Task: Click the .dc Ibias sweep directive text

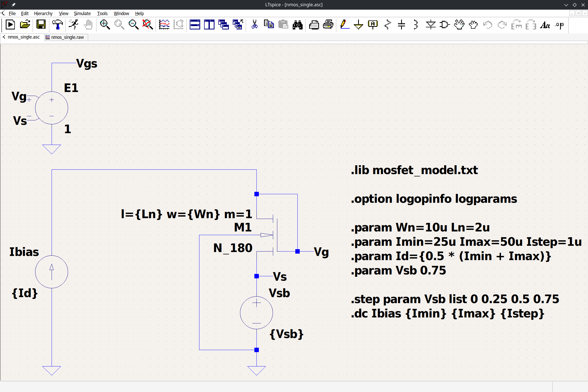Action: [447, 314]
